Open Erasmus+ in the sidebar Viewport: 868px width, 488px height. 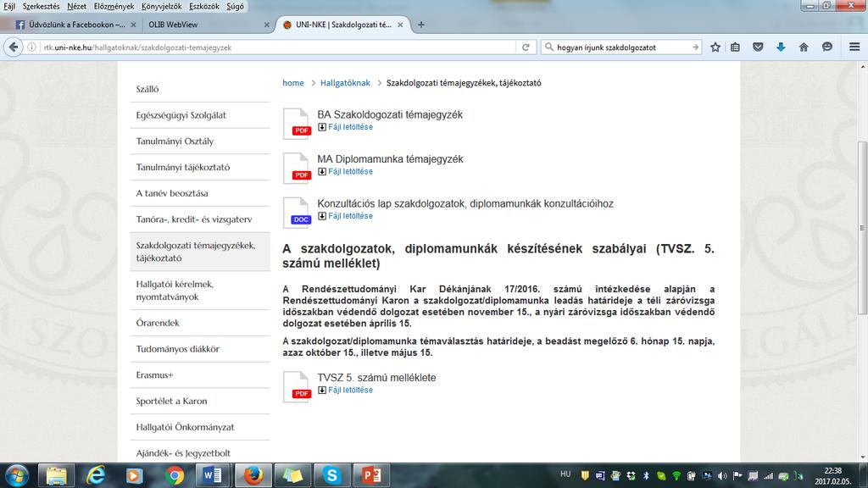(200, 374)
